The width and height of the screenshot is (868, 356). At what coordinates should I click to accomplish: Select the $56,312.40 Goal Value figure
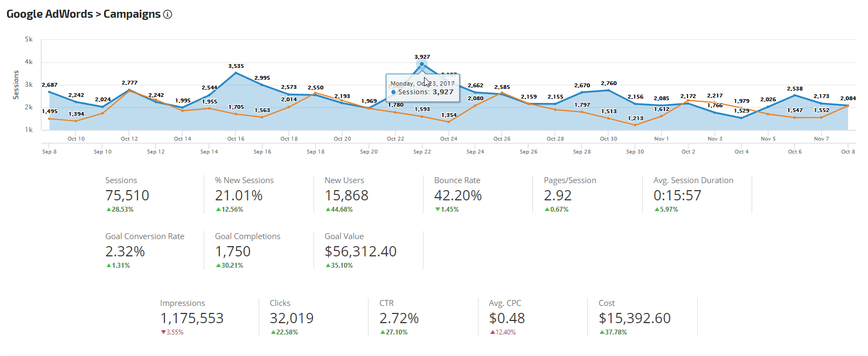(360, 252)
